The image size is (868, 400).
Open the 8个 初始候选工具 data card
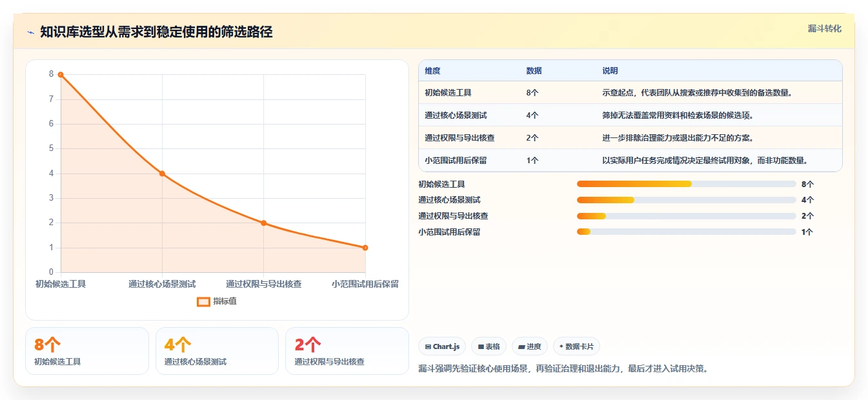tap(87, 351)
